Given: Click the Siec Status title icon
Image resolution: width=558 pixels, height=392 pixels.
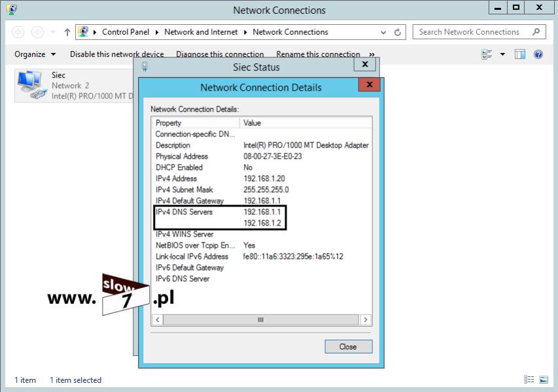Looking at the screenshot, I should [x=145, y=67].
